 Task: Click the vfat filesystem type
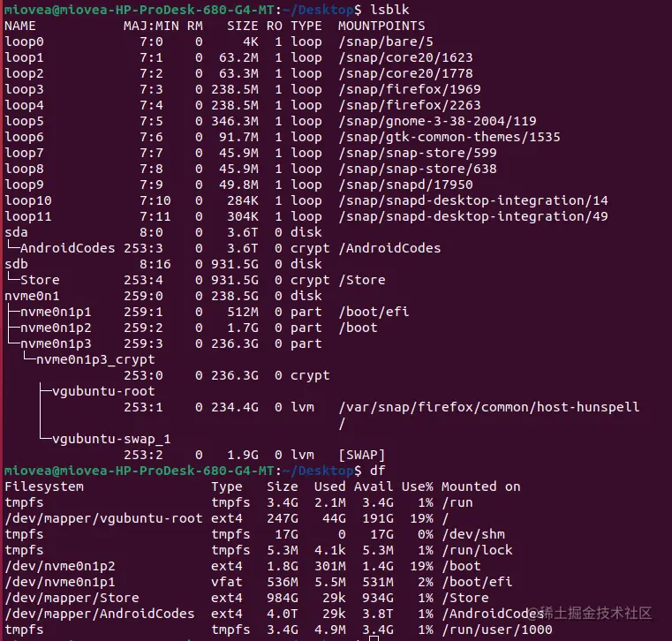pos(227,582)
